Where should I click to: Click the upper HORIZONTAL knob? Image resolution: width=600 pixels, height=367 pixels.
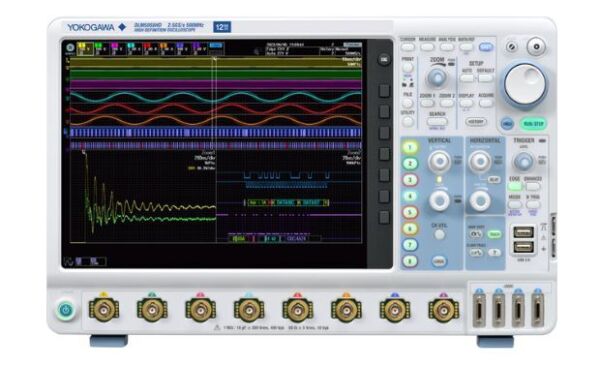pyautogui.click(x=480, y=161)
